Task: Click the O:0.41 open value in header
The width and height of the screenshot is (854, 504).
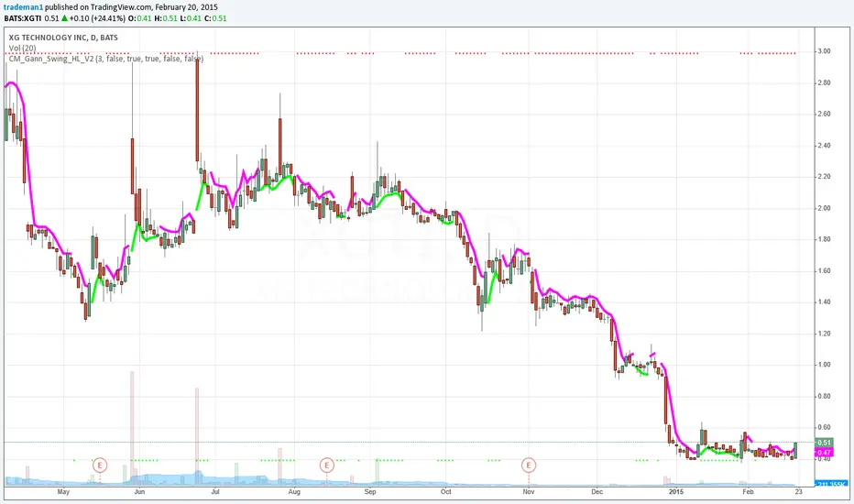Action: click(140, 18)
